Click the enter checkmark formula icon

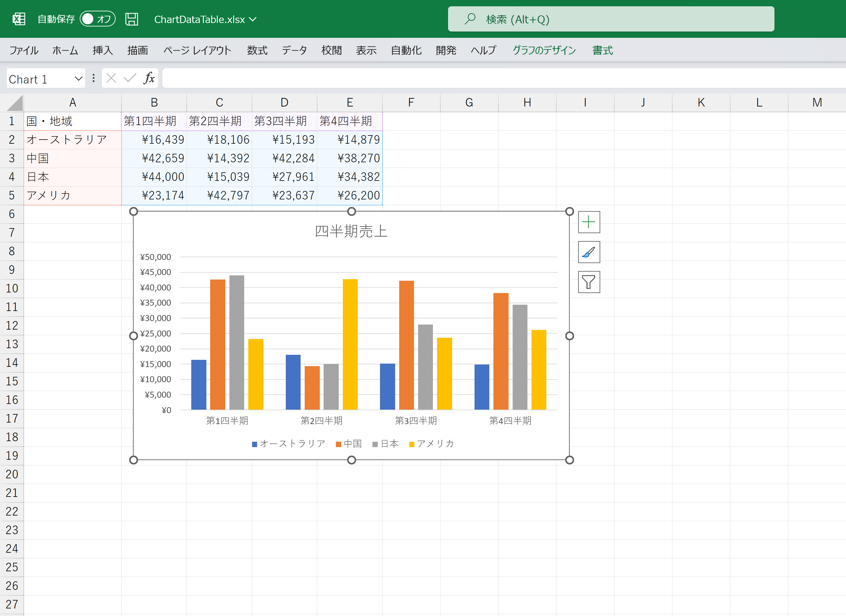point(130,78)
